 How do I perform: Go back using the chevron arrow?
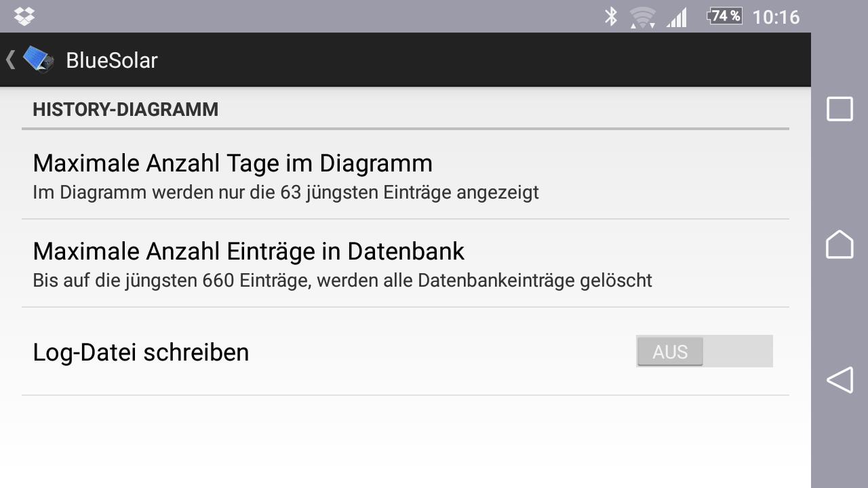tap(10, 60)
